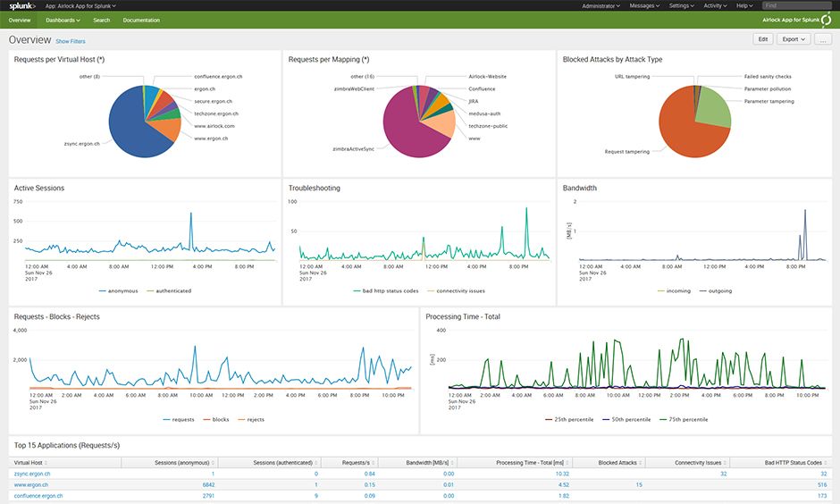Viewport: 840px width, 504px height.
Task: Select the 50th percentile legend entry
Action: [x=626, y=419]
